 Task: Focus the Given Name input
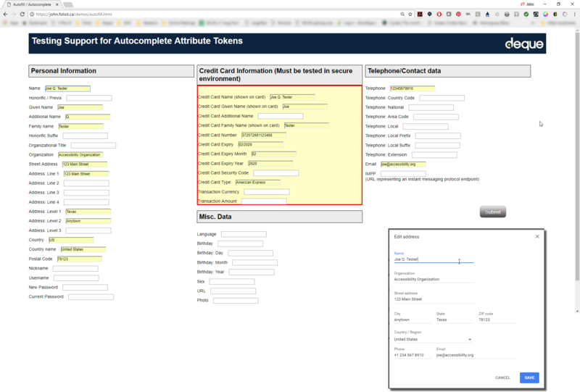[x=80, y=107]
